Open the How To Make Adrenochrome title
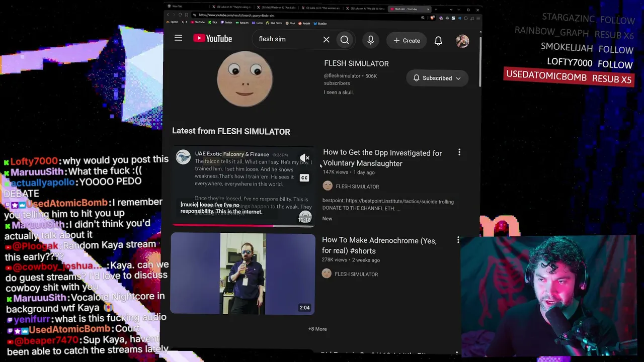Screen dimensions: 644x362 click(x=379, y=245)
